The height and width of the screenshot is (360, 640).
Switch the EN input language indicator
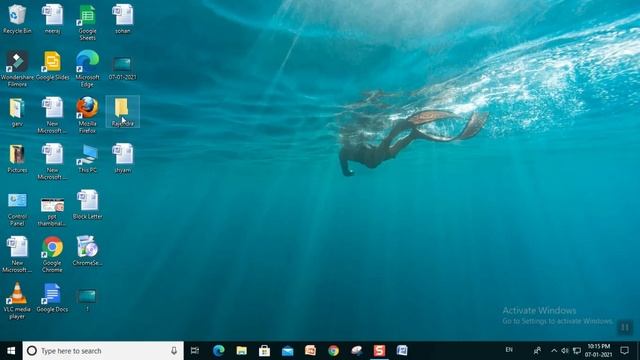coord(509,350)
